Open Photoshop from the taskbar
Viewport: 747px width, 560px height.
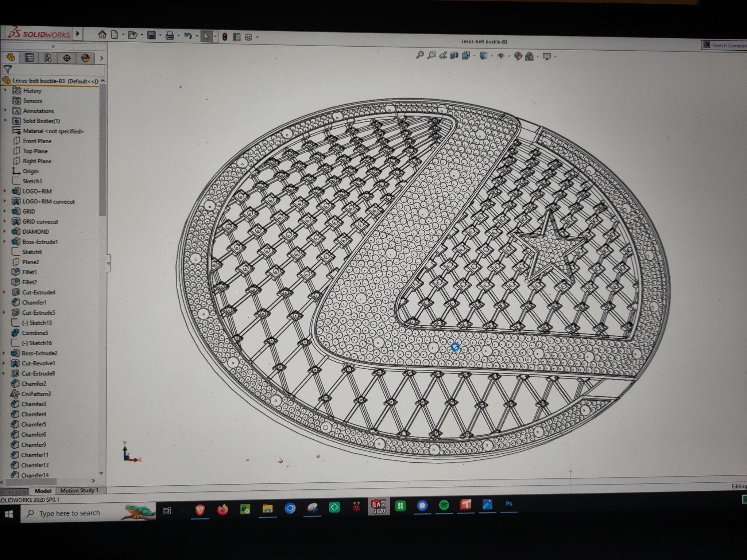point(509,504)
